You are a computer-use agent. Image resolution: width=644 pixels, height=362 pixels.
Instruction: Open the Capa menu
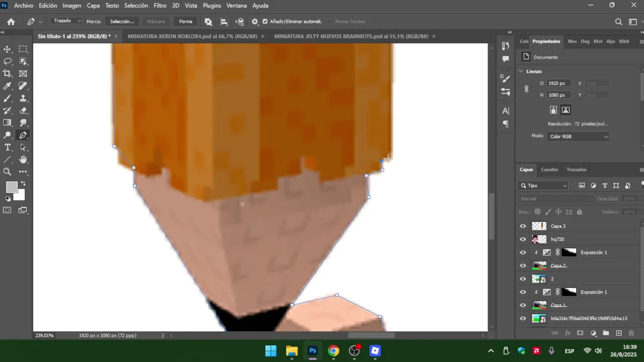click(x=93, y=6)
